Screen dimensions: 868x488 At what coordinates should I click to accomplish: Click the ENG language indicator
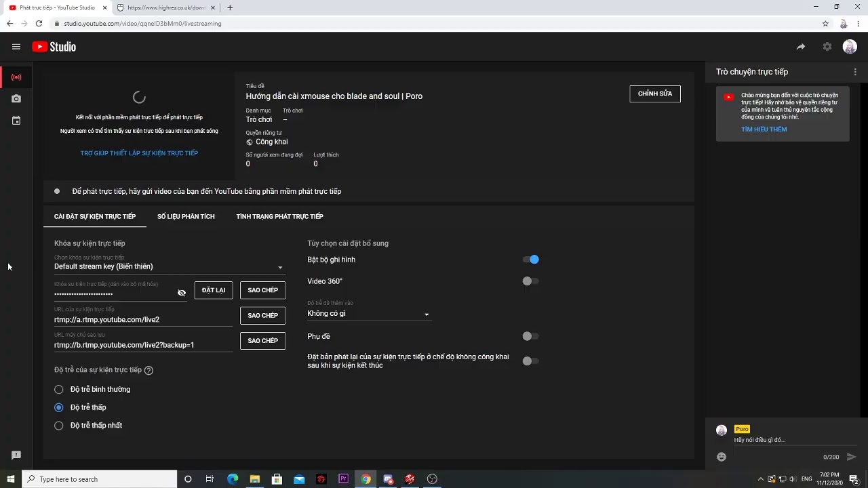(x=808, y=479)
